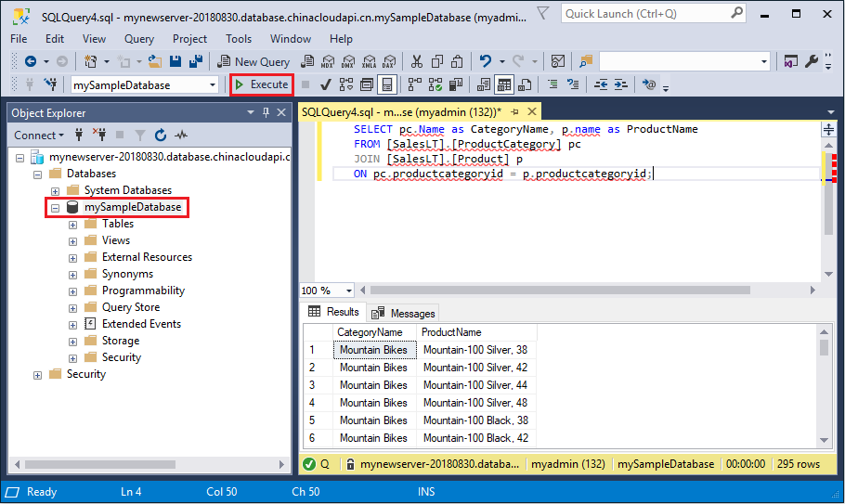Screen dimensions: 845x504
Task: Click Specify Values for Template Parameters icon
Action: pos(649,84)
